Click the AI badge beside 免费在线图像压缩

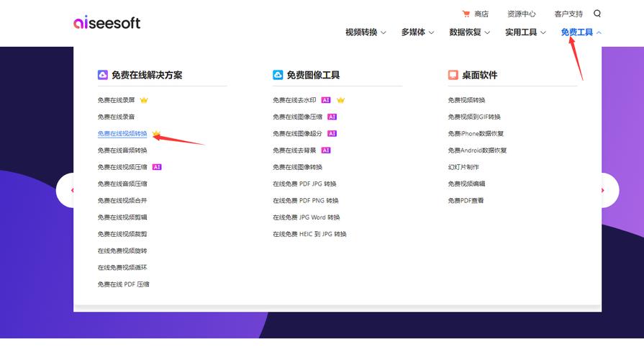(x=332, y=117)
